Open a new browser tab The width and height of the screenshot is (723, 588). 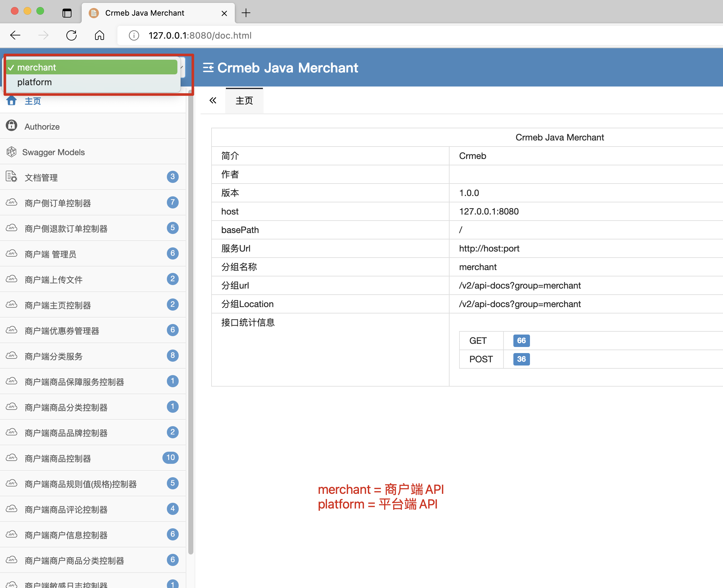point(246,13)
